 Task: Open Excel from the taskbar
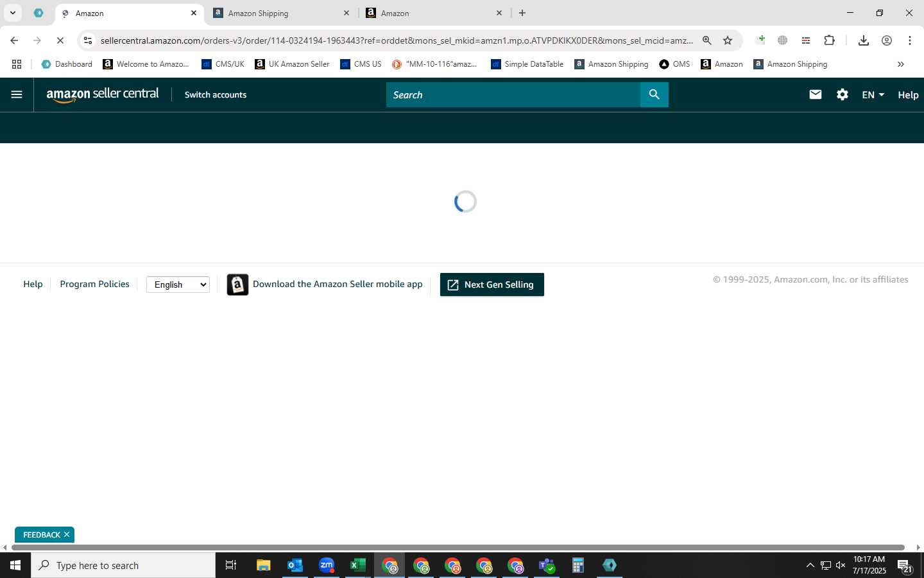point(357,565)
